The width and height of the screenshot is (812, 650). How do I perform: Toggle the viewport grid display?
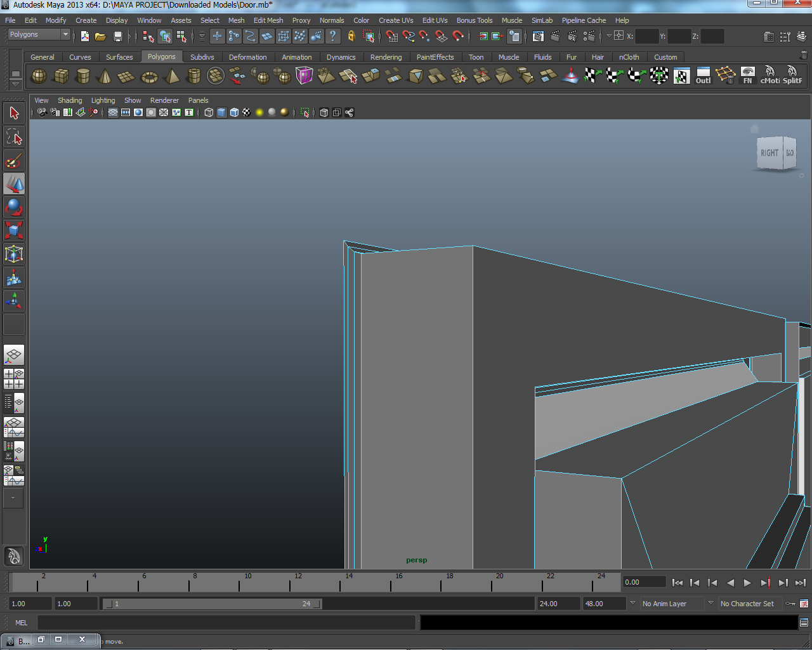113,112
